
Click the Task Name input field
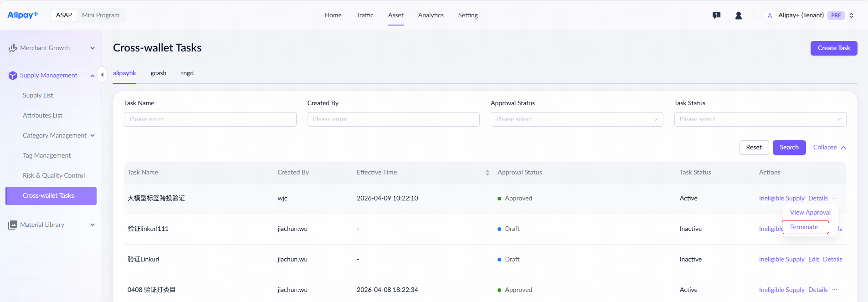[x=210, y=119]
